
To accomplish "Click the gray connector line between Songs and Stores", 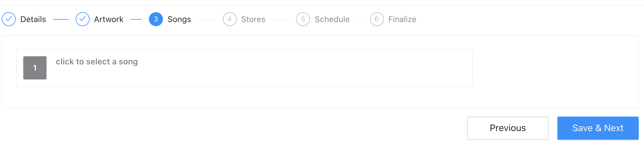I will pyautogui.click(x=207, y=19).
